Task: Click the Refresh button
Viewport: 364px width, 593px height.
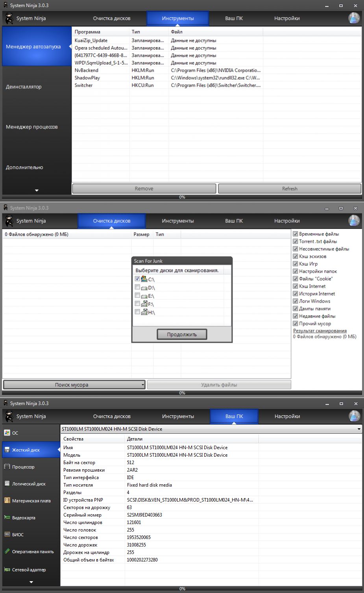Action: click(x=290, y=189)
